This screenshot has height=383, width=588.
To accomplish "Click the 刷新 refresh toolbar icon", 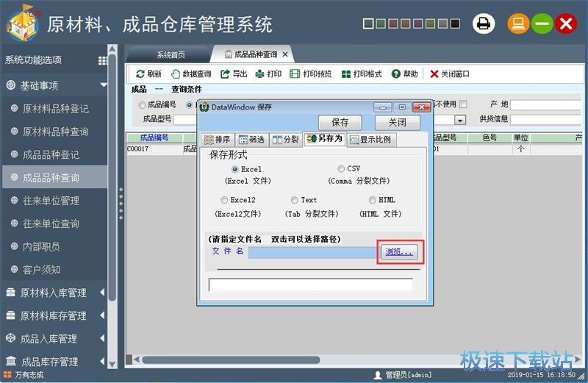I will click(140, 74).
